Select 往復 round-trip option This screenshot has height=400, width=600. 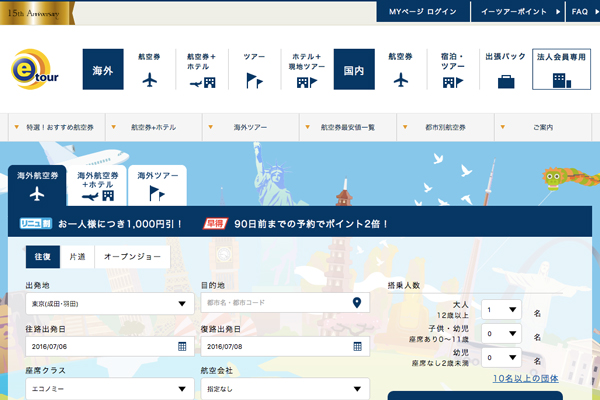pos(43,257)
